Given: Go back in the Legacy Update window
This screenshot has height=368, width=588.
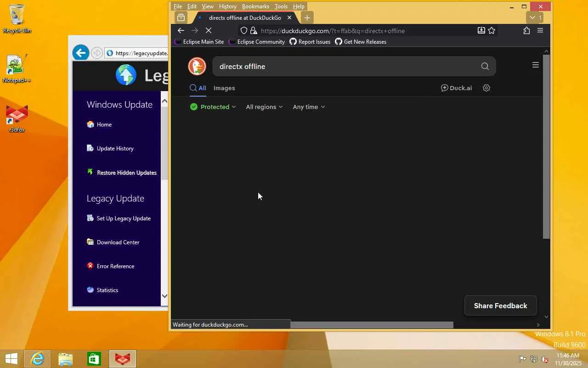Looking at the screenshot, I should click(81, 53).
